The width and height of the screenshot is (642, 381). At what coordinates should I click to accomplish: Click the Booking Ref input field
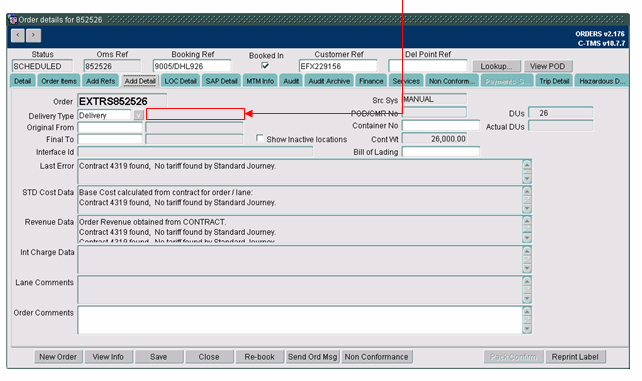point(192,66)
